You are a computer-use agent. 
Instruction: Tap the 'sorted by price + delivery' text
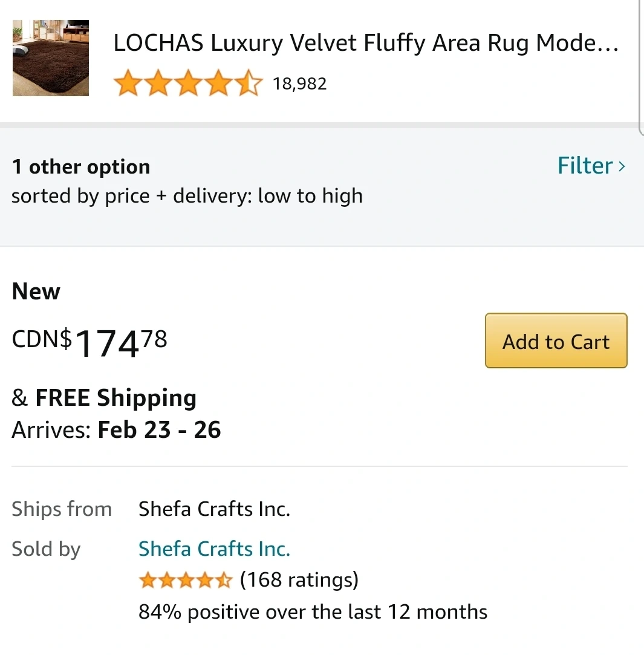tap(187, 196)
